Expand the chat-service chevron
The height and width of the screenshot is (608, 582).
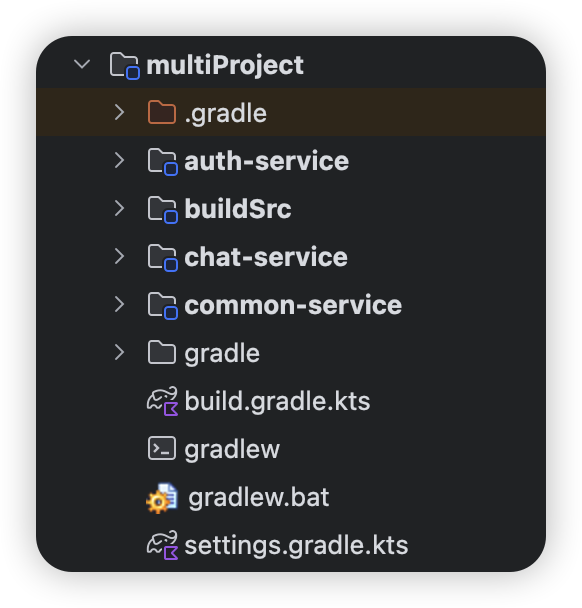point(119,256)
